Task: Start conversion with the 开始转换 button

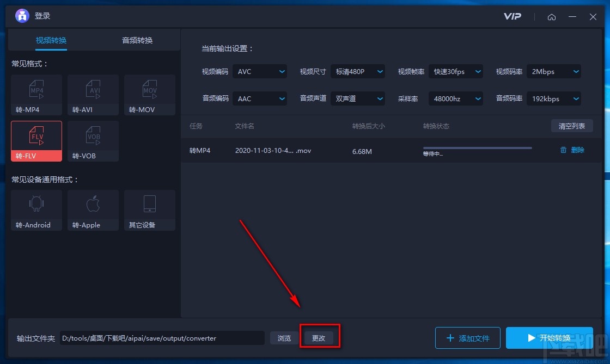Action: tap(550, 338)
